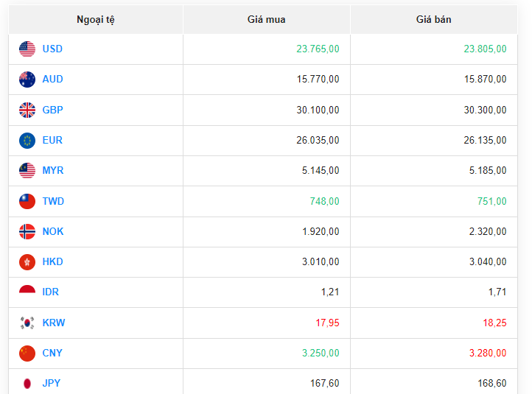
Task: Click the Australian flag icon
Action: tap(27, 80)
